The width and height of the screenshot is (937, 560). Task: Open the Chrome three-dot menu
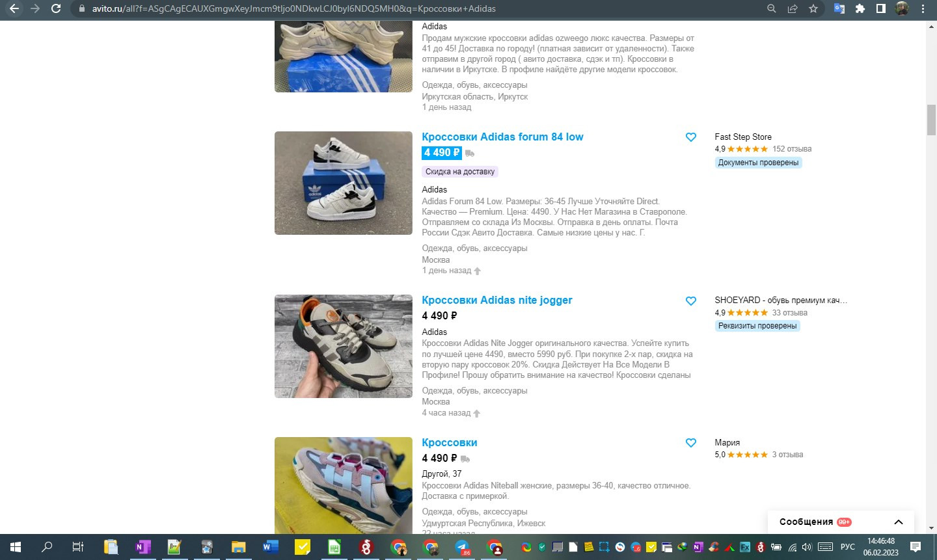pyautogui.click(x=923, y=8)
